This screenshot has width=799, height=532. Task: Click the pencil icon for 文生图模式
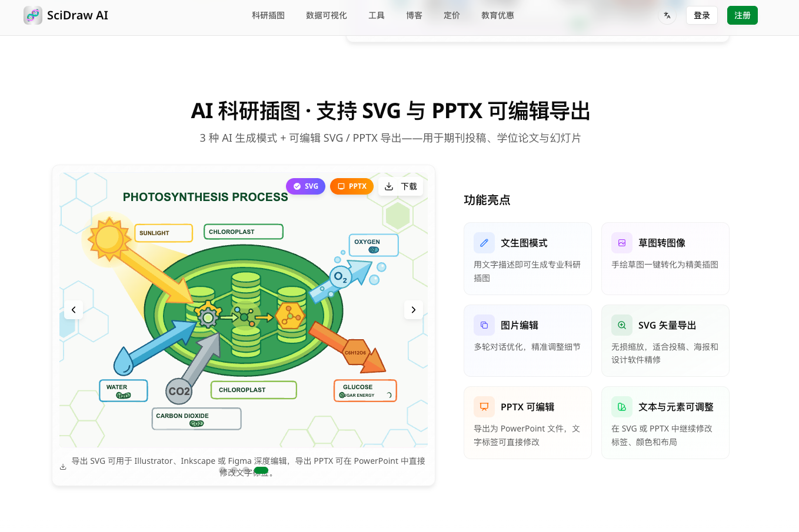(484, 243)
